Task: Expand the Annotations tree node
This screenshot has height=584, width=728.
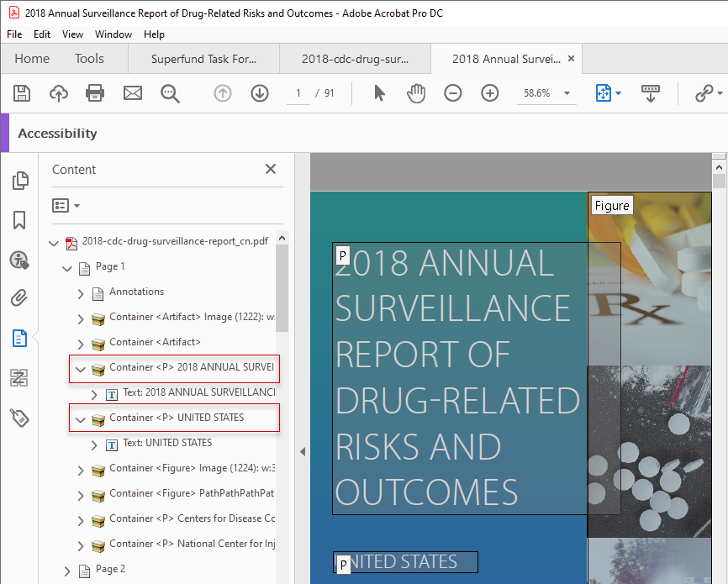Action: point(80,292)
